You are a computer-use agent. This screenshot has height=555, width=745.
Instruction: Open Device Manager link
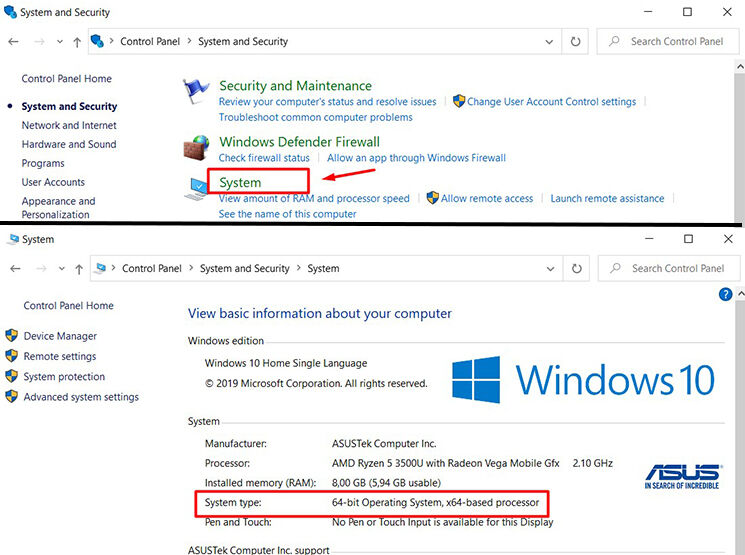[x=60, y=336]
